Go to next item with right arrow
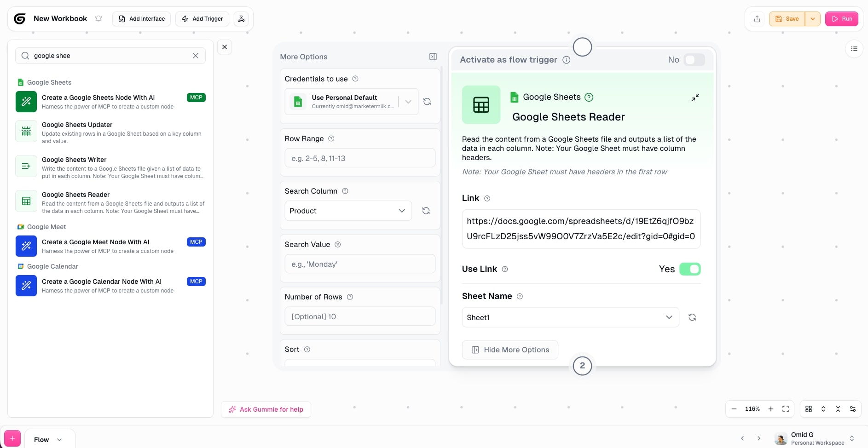The height and width of the screenshot is (448, 868). tap(759, 438)
